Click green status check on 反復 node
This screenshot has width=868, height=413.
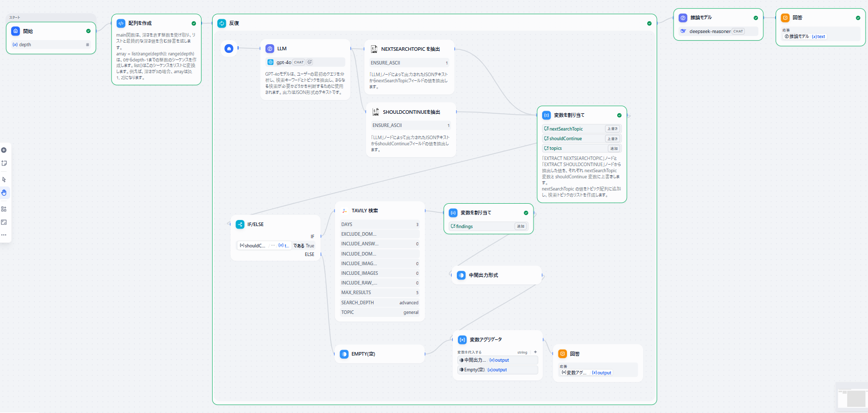649,23
